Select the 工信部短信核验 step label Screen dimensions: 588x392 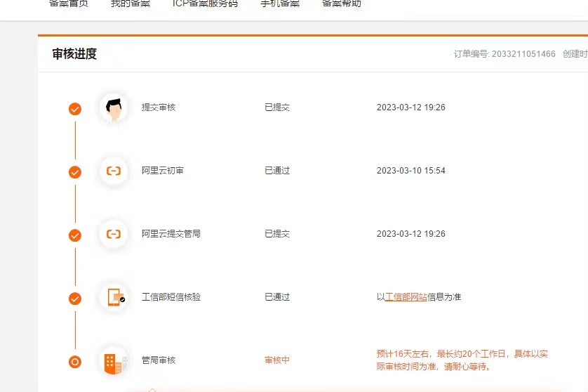pos(171,297)
